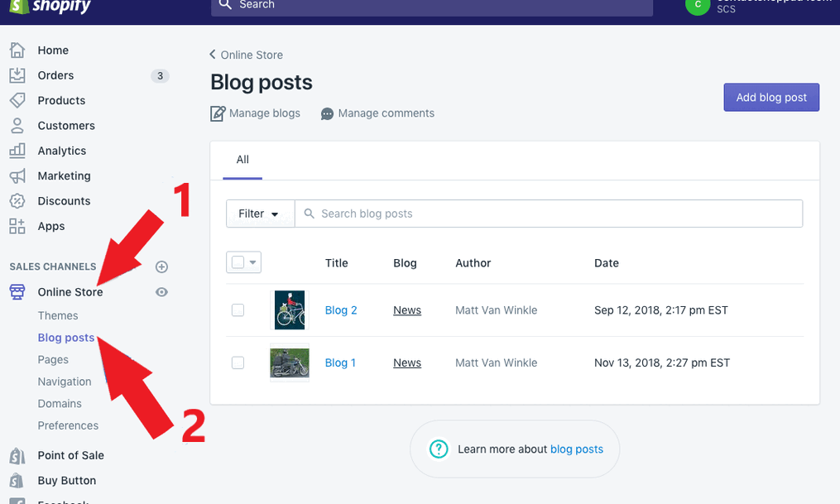
Task: Select the Orders icon in sidebar
Action: pyautogui.click(x=17, y=74)
